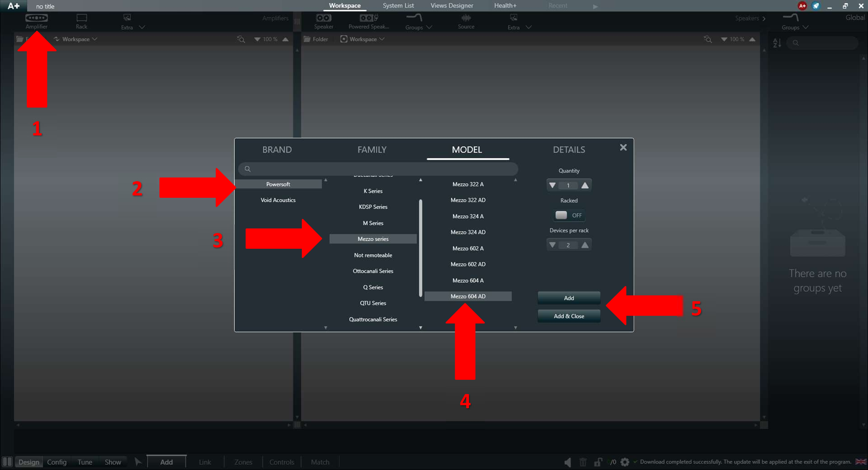Click the unlock padlock icon
Image resolution: width=868 pixels, height=470 pixels.
(598, 462)
